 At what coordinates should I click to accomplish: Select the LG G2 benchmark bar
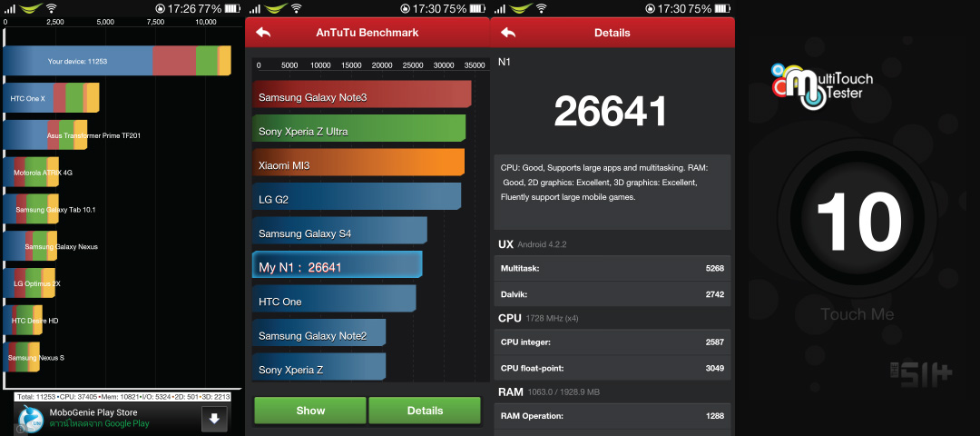357,196
